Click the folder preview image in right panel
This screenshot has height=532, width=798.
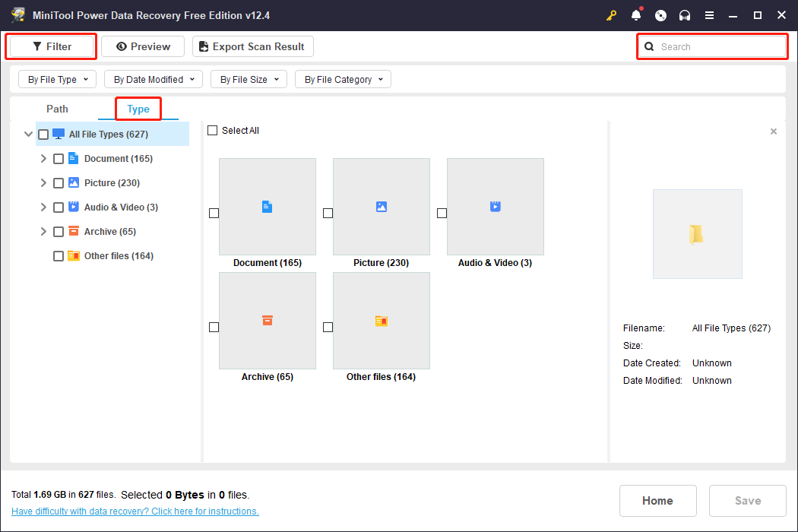[697, 234]
